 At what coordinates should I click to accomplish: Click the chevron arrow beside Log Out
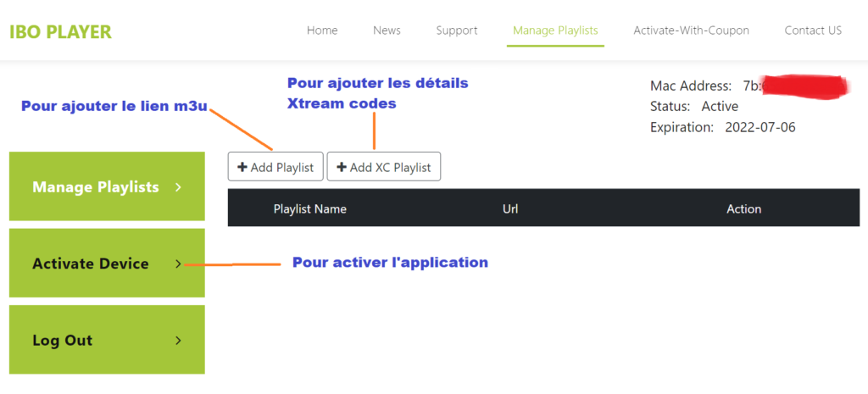(178, 341)
